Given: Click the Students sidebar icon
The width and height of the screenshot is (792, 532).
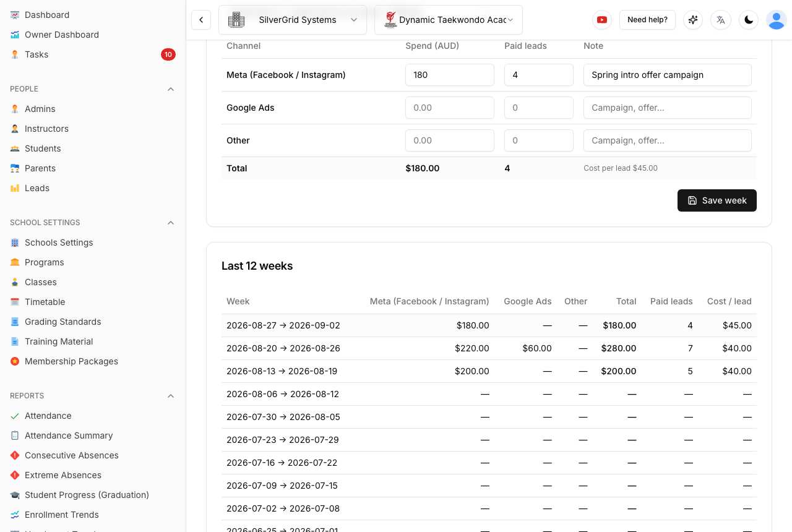Looking at the screenshot, I should (15, 148).
